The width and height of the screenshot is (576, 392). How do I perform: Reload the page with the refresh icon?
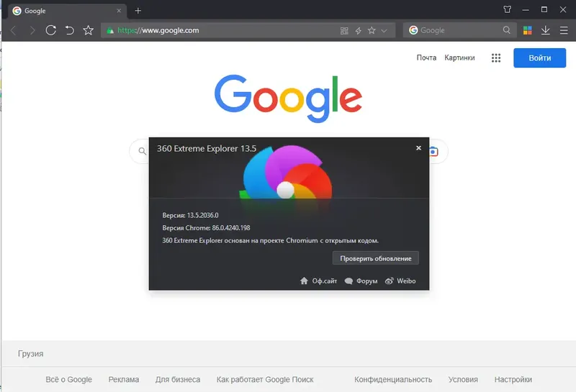(50, 30)
